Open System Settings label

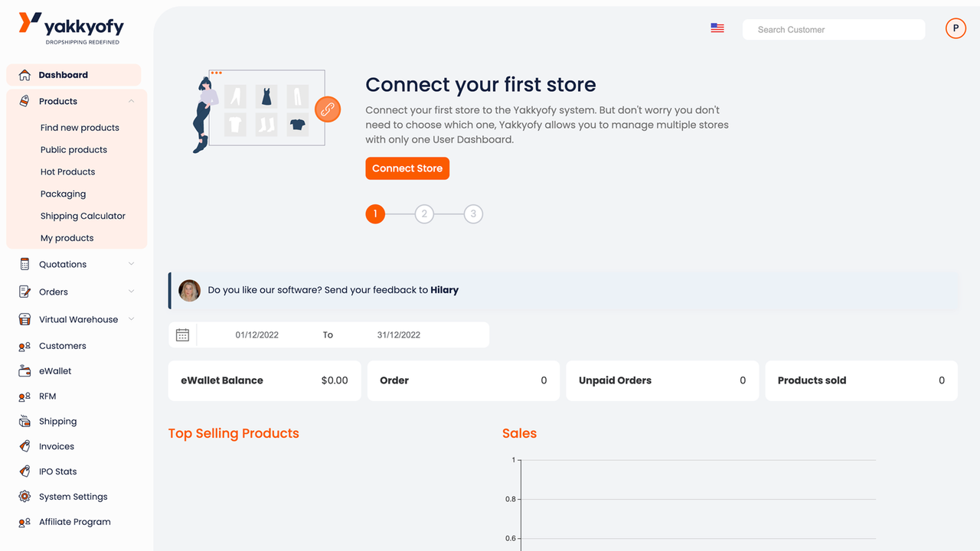point(73,497)
